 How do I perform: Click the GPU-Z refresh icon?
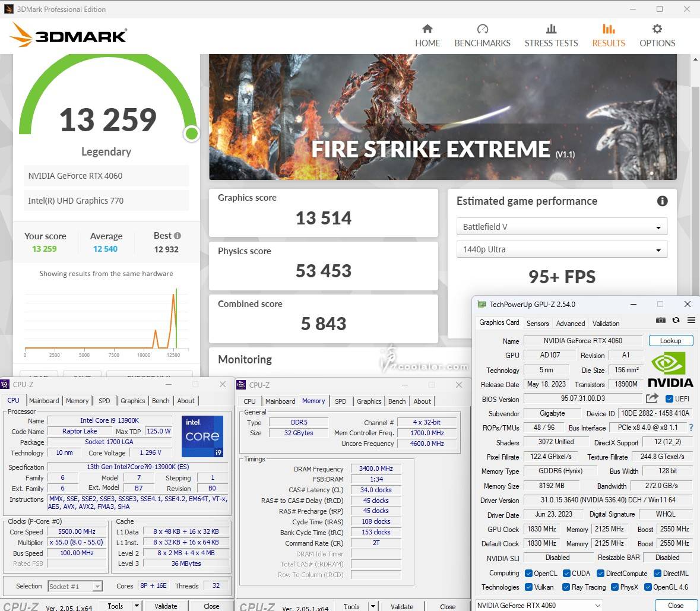click(x=676, y=321)
